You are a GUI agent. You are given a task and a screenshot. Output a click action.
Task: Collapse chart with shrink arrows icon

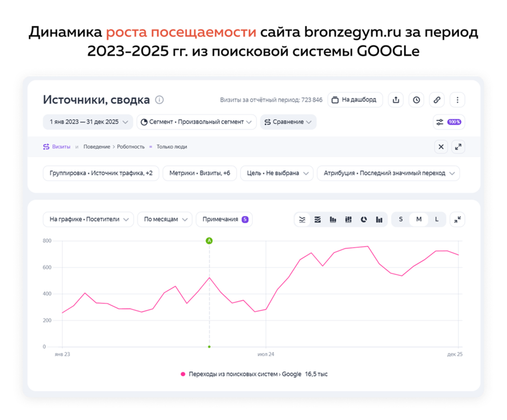click(457, 220)
